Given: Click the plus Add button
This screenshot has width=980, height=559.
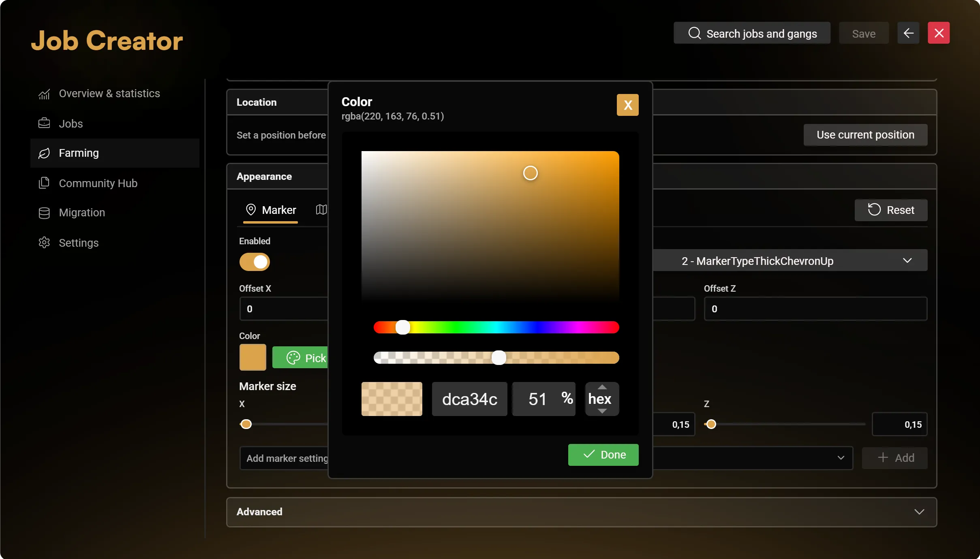Looking at the screenshot, I should (x=894, y=458).
